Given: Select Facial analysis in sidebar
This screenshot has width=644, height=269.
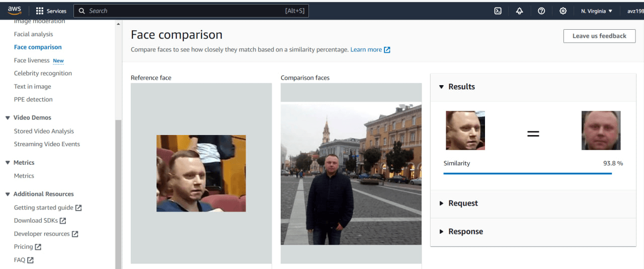Looking at the screenshot, I should pos(33,34).
